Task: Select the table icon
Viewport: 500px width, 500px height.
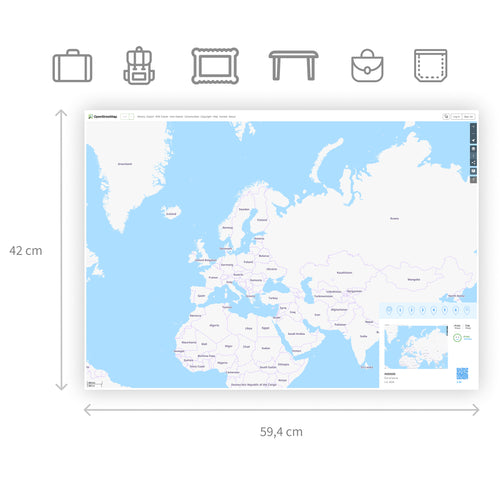Action: point(293,65)
